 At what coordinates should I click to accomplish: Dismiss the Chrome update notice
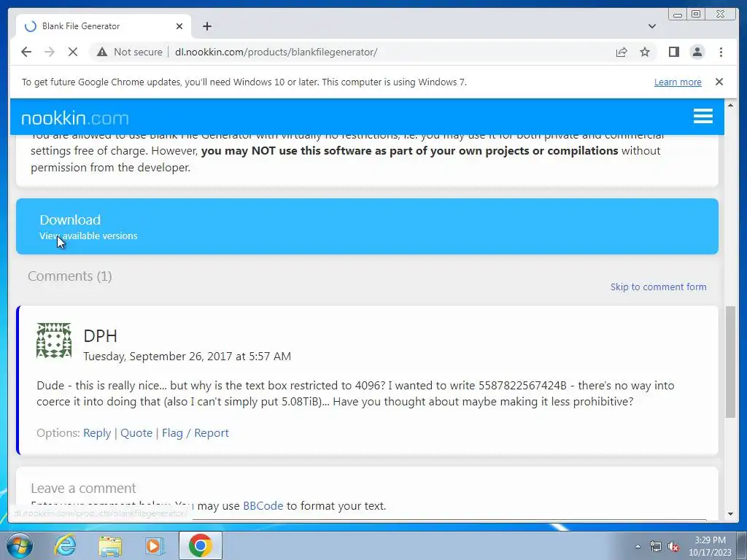719,82
